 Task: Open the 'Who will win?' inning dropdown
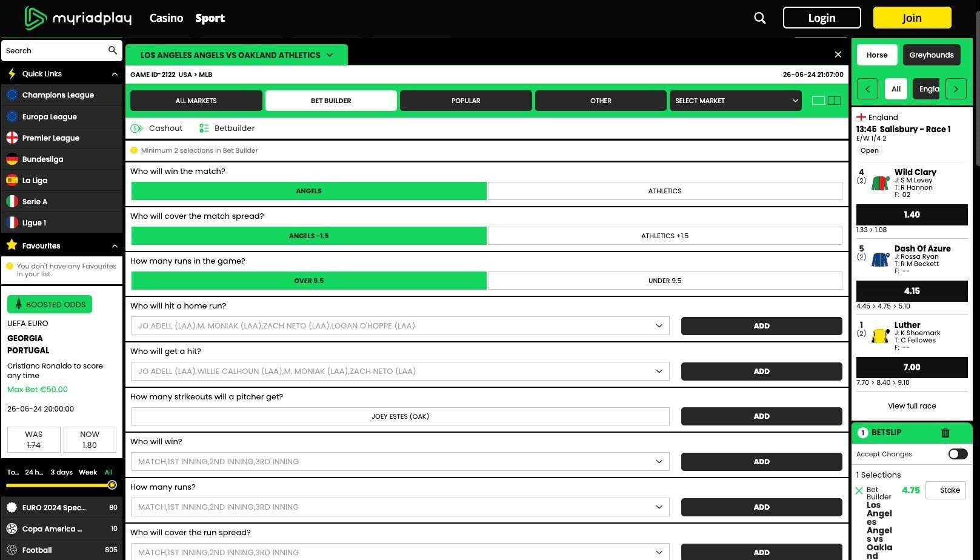tap(400, 461)
